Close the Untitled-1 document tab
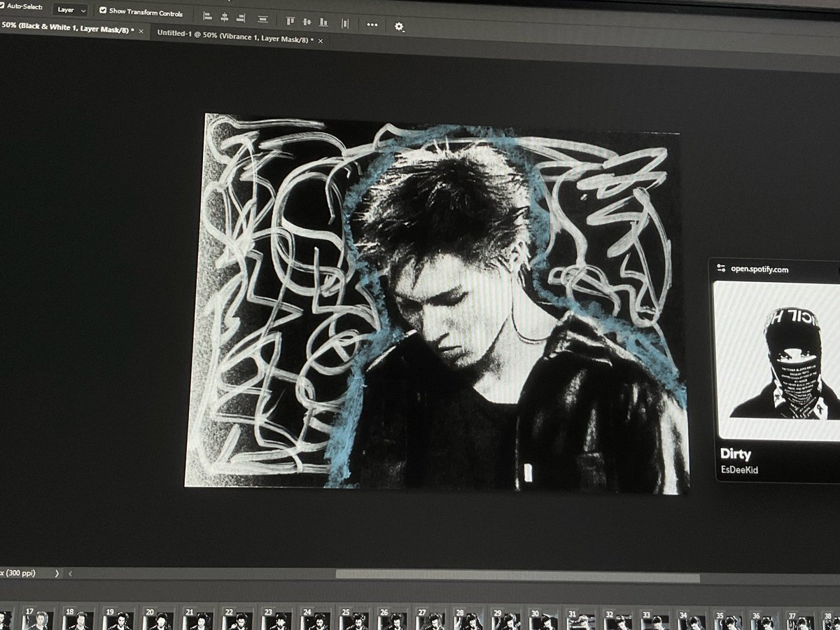Viewport: 840px width, 630px height. pyautogui.click(x=321, y=41)
